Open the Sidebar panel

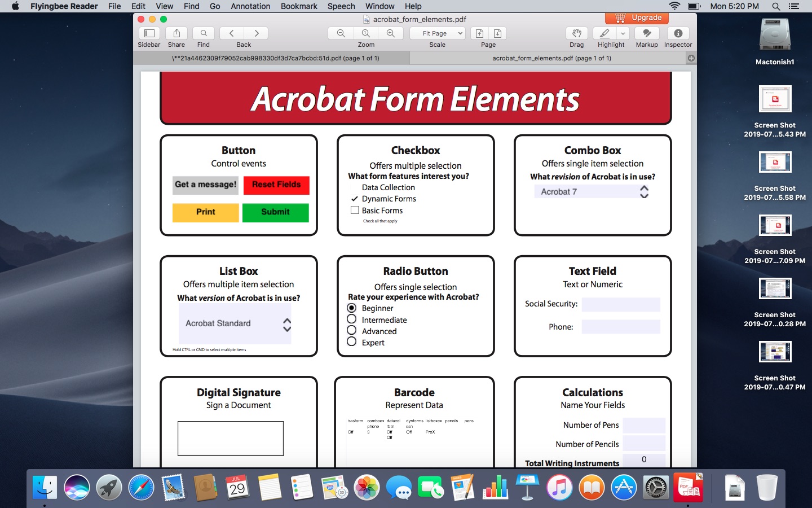(149, 33)
